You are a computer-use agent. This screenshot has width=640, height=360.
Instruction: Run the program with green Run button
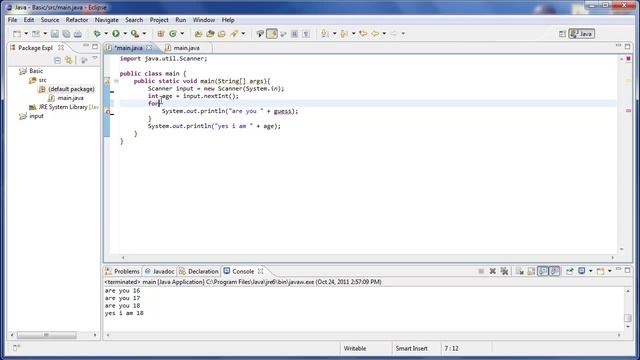116,34
